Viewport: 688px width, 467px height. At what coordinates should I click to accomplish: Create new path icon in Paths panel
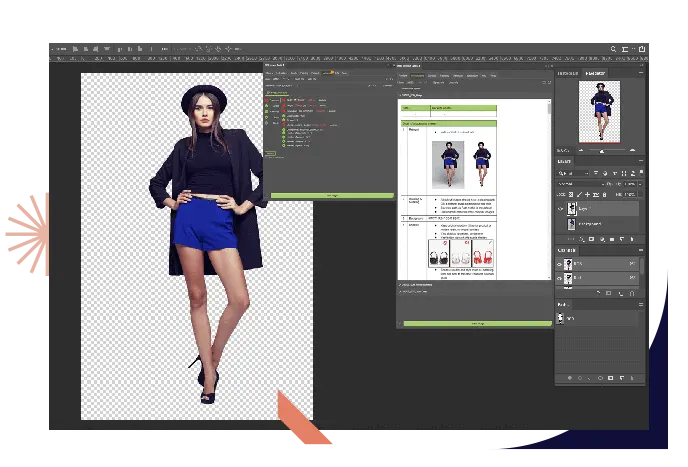[622, 378]
